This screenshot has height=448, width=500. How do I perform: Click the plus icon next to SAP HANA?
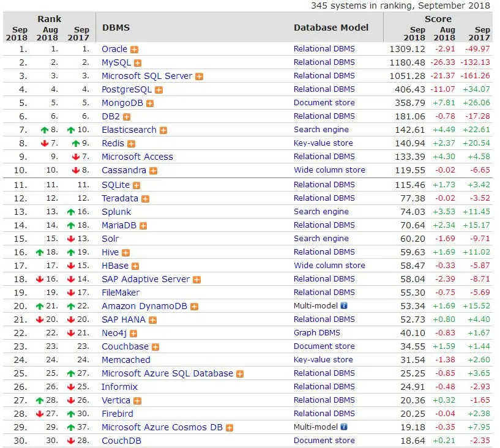coord(153,320)
